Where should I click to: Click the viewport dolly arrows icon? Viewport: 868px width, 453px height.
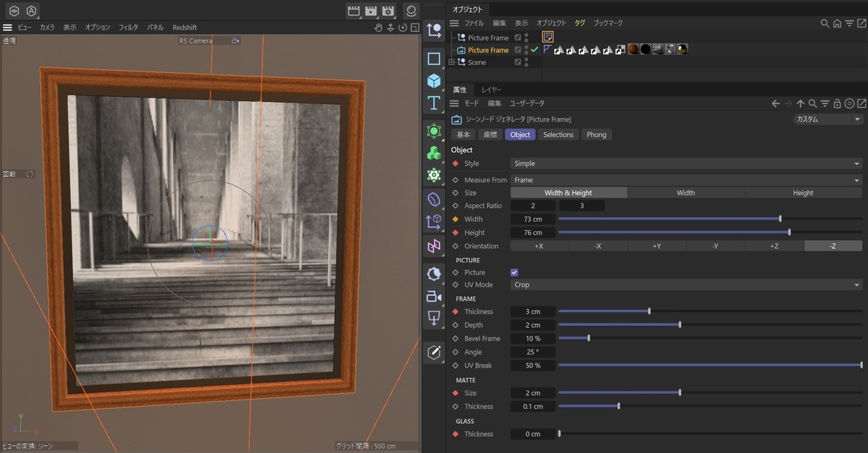(389, 27)
